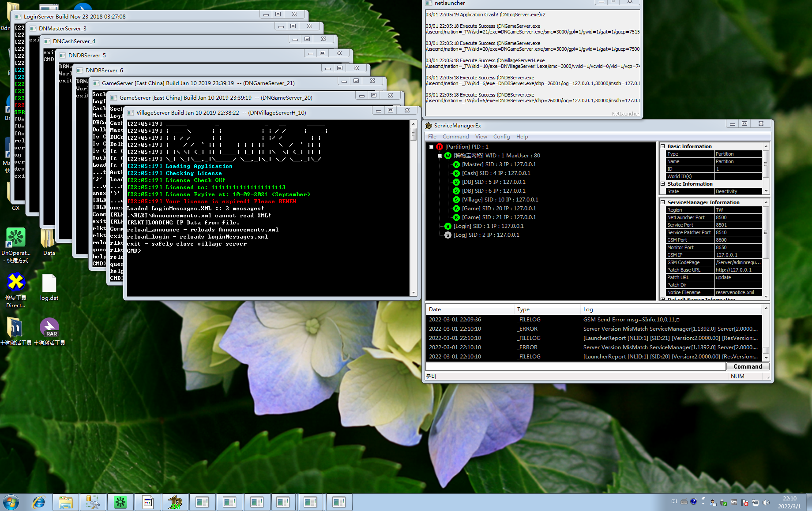
Task: Select the Village SID 10 tree entry
Action: 500,200
